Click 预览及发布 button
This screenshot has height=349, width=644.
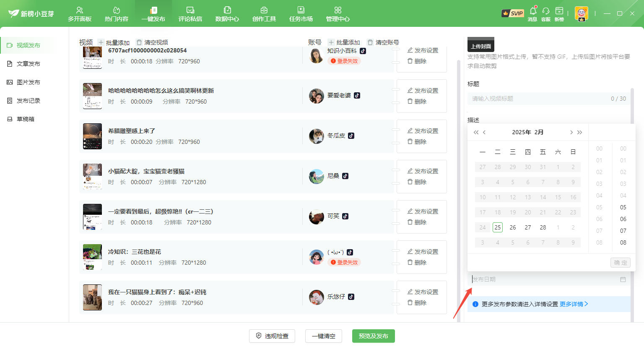[x=374, y=336]
